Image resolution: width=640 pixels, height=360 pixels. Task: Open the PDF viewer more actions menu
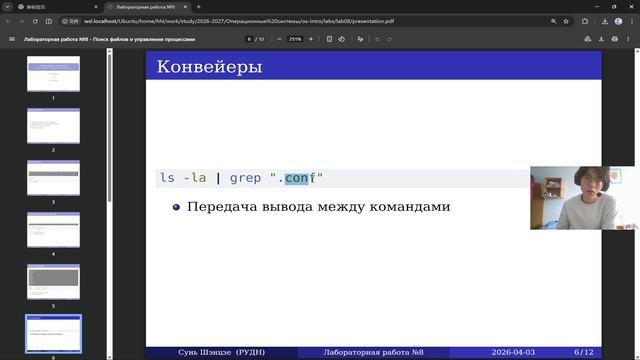click(628, 39)
